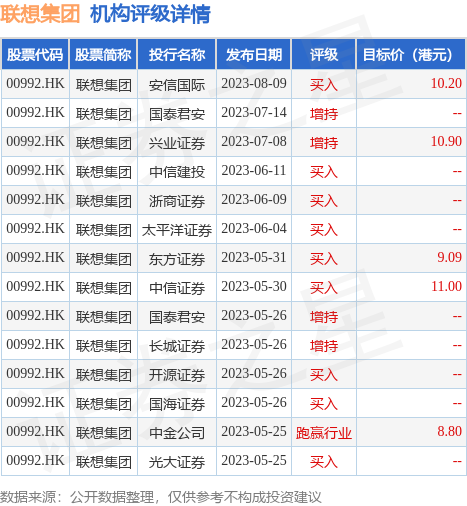Click the 股票代码 column header
The image size is (467, 506).
tap(35, 54)
